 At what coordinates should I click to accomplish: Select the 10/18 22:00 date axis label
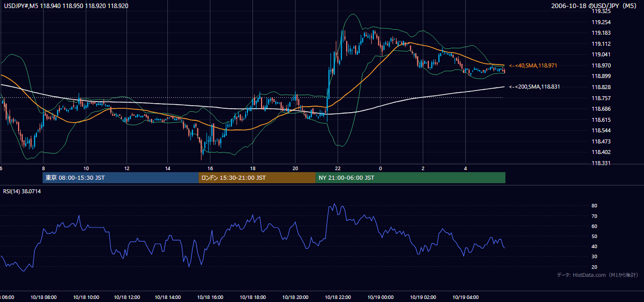[338, 297]
